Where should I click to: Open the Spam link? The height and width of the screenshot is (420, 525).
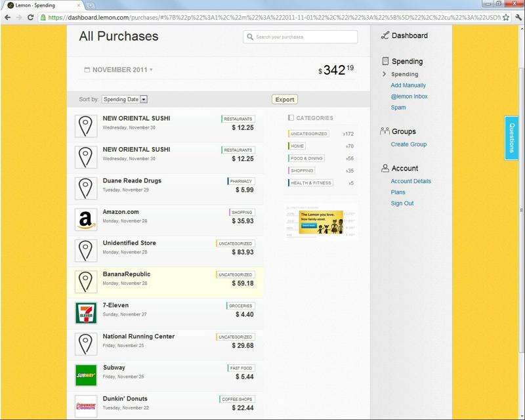(x=398, y=108)
